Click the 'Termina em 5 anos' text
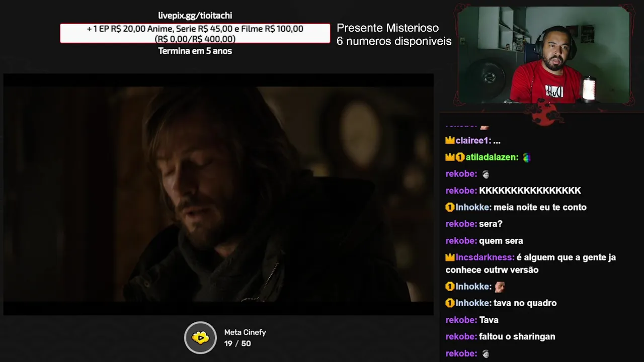This screenshot has height=362, width=644. pyautogui.click(x=195, y=51)
